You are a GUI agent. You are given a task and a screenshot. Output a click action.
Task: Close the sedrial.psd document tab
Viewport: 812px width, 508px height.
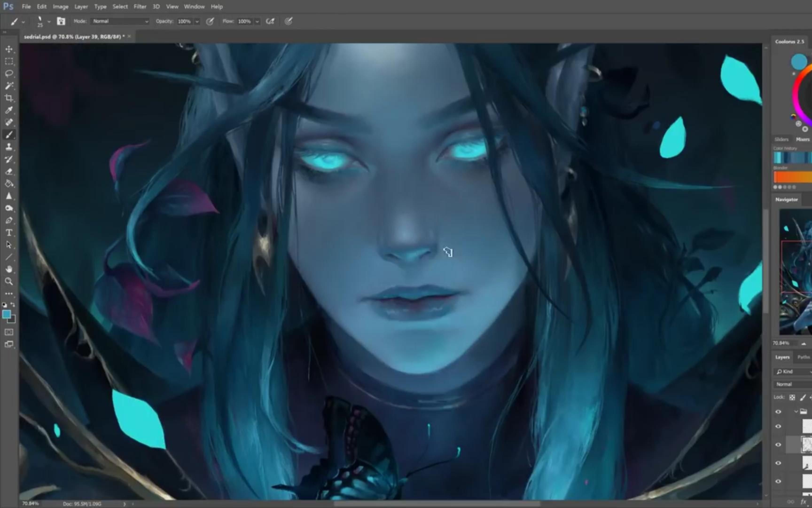tap(129, 36)
